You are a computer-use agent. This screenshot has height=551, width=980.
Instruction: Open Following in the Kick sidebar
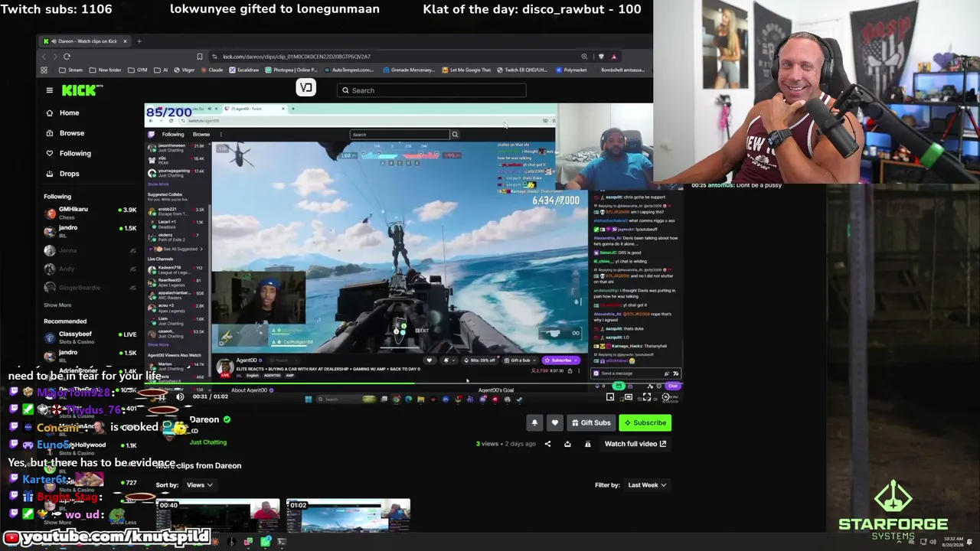[x=75, y=154]
